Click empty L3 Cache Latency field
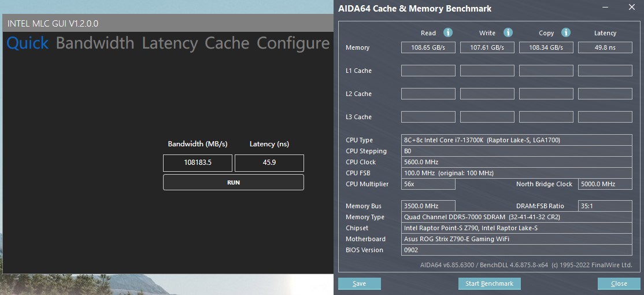The width and height of the screenshot is (644, 295). tap(605, 117)
